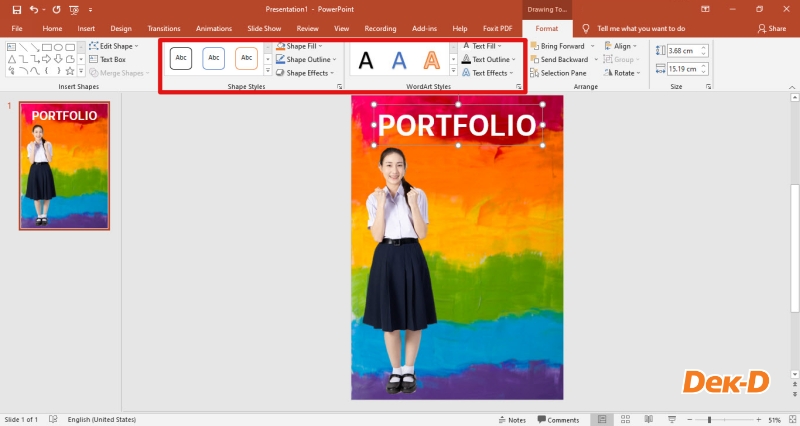800x426 pixels.
Task: Toggle the Notes pane
Action: 512,420
